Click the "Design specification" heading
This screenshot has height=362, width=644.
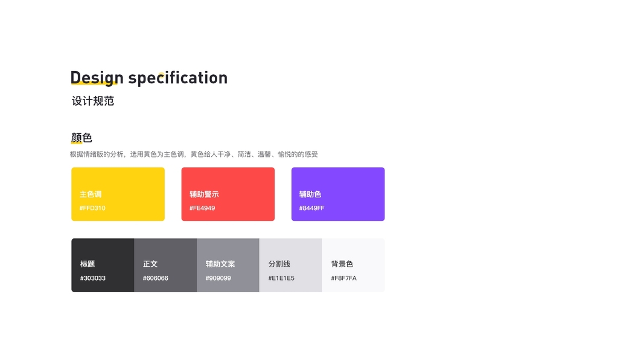click(x=149, y=78)
